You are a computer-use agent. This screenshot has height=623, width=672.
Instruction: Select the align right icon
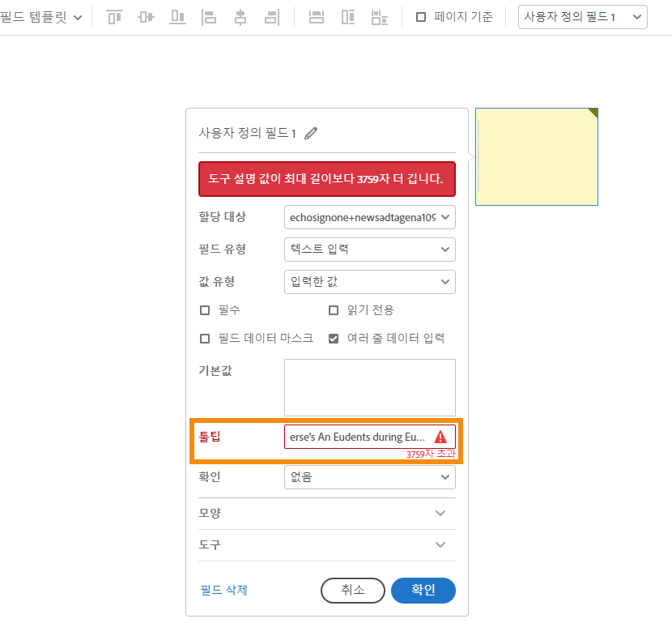271,16
